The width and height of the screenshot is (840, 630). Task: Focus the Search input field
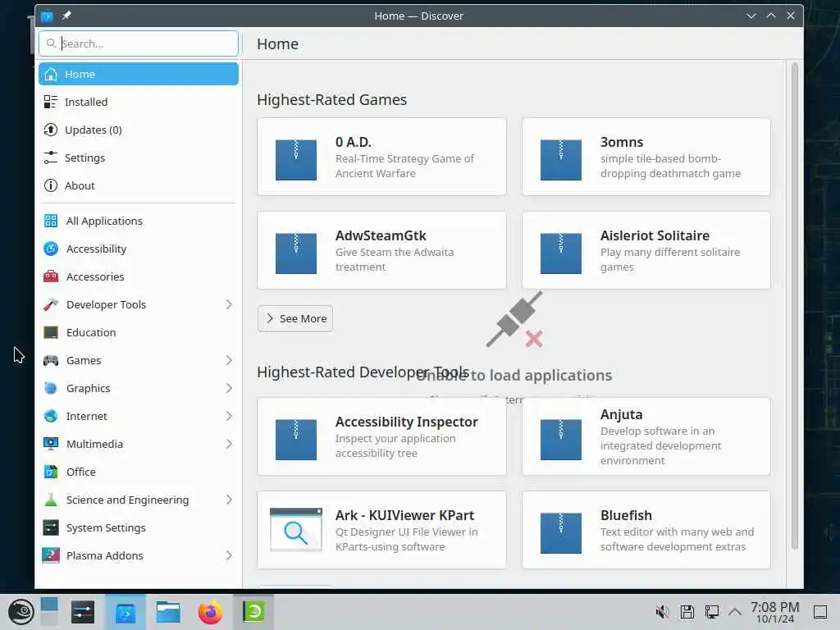[138, 43]
